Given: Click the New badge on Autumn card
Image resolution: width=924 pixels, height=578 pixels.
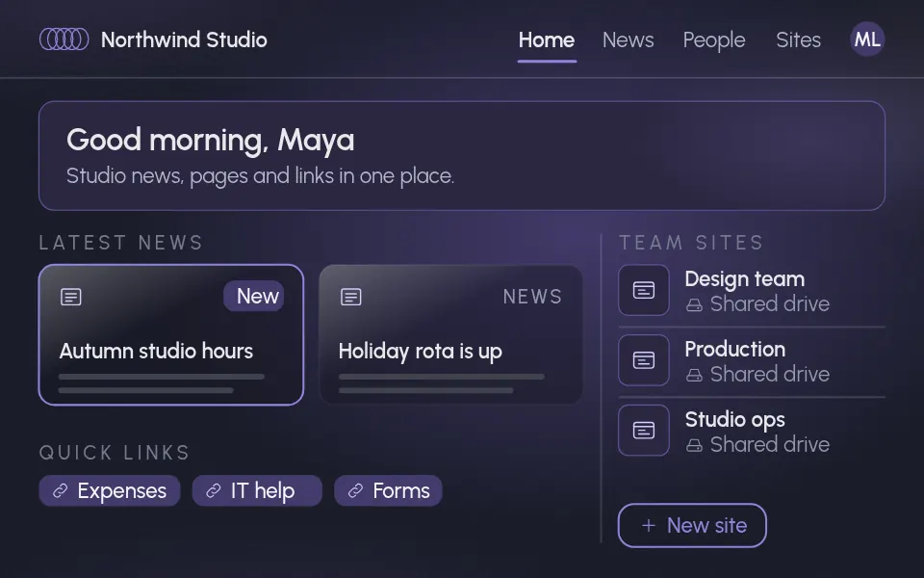Looking at the screenshot, I should (254, 296).
